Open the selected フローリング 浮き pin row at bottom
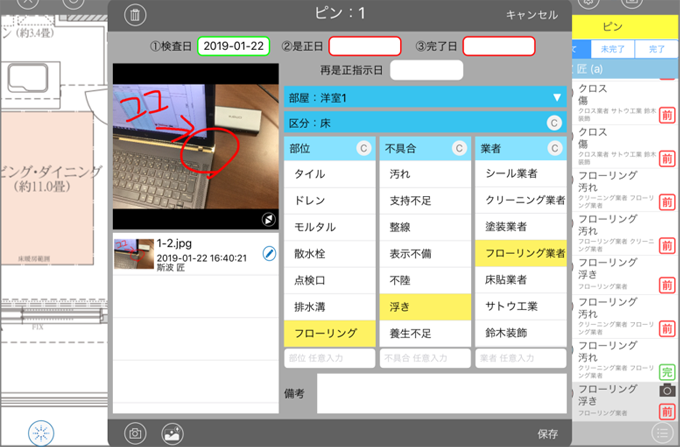 click(625, 401)
